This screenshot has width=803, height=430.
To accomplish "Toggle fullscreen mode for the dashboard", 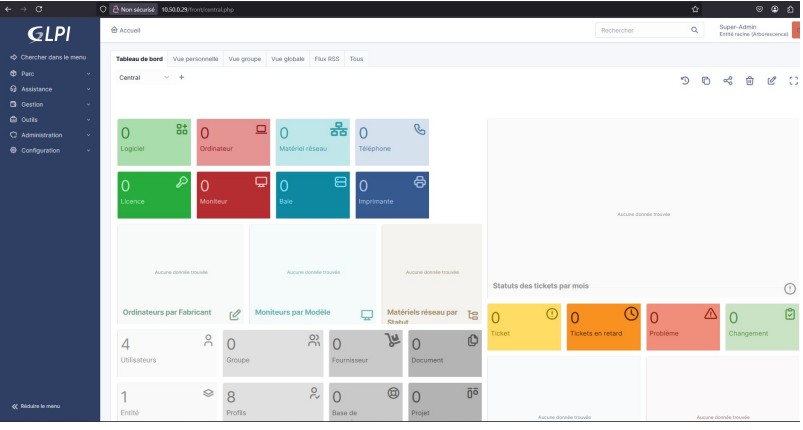I will coord(794,81).
